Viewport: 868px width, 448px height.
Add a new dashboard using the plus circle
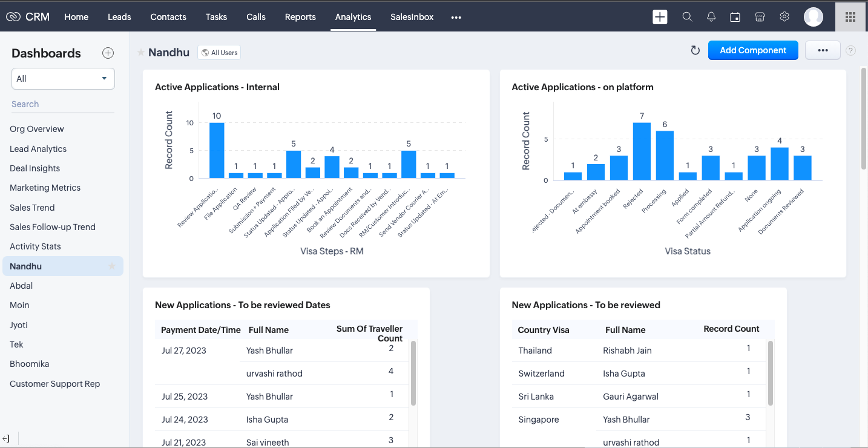point(108,53)
